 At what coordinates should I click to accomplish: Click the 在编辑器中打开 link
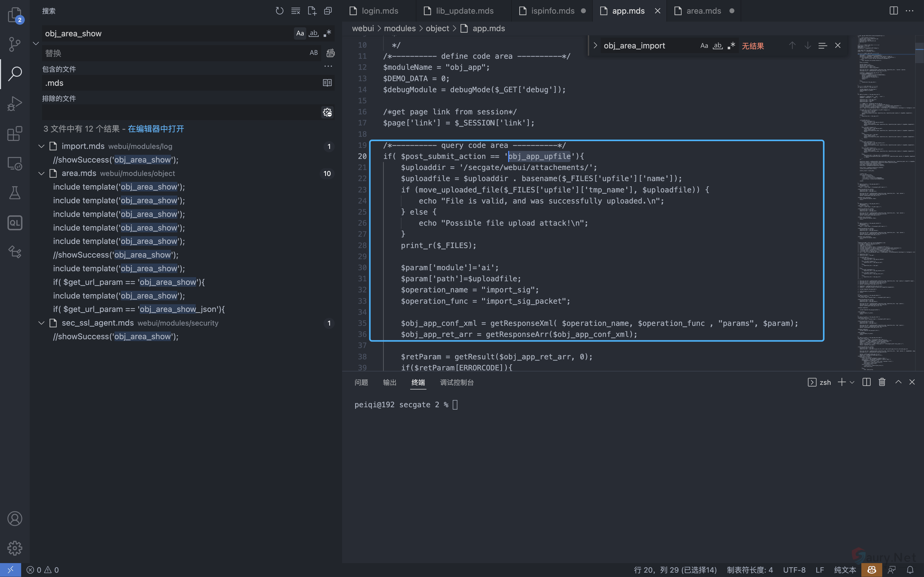tap(156, 129)
